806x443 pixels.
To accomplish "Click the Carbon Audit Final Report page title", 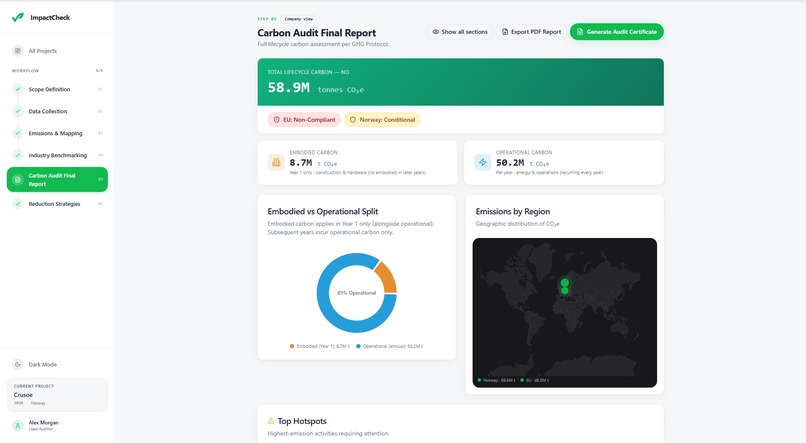I will tap(317, 33).
